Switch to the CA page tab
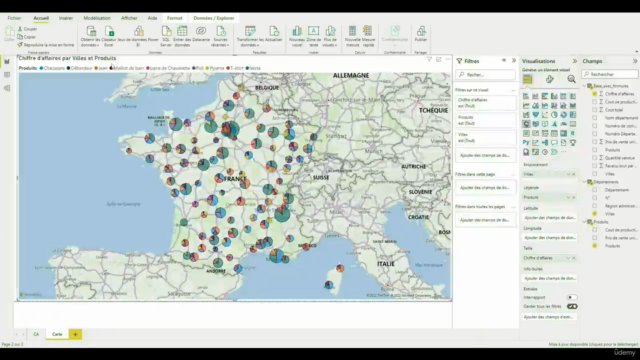The width and height of the screenshot is (640, 360). coord(36,334)
